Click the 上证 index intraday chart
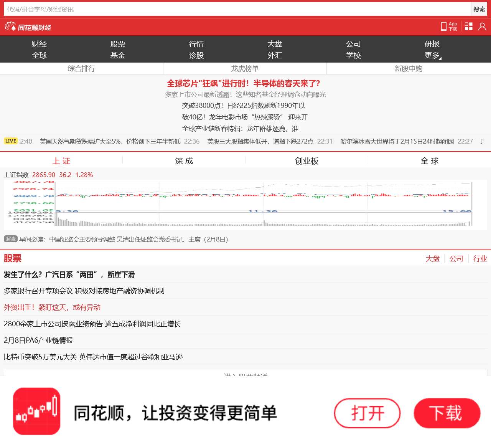Viewport: 491px width, 448px height. [x=245, y=203]
